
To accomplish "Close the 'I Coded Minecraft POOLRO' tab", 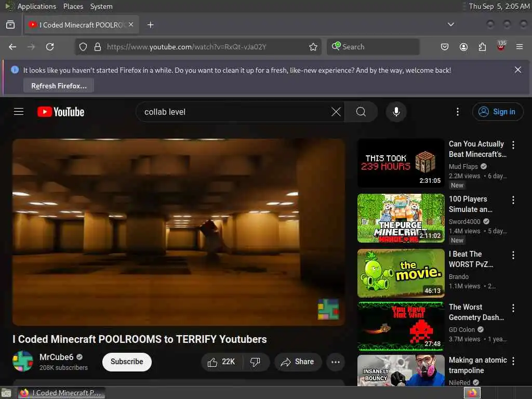I will click(x=131, y=24).
